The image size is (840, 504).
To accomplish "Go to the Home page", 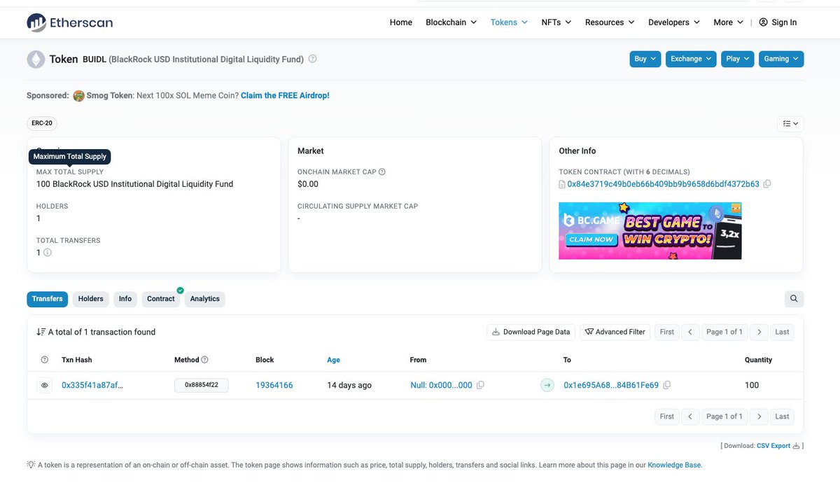I will [401, 22].
